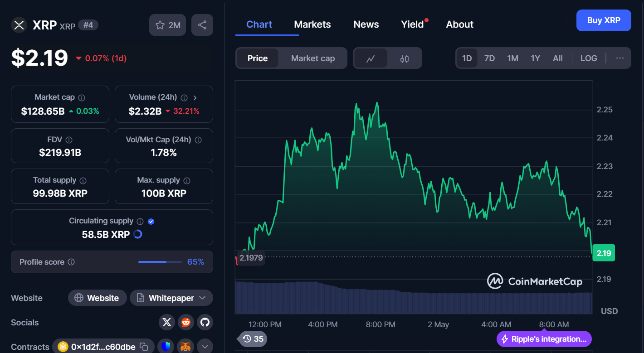Expand Volume (24h) details arrow
This screenshot has width=644, height=353.
tap(195, 97)
